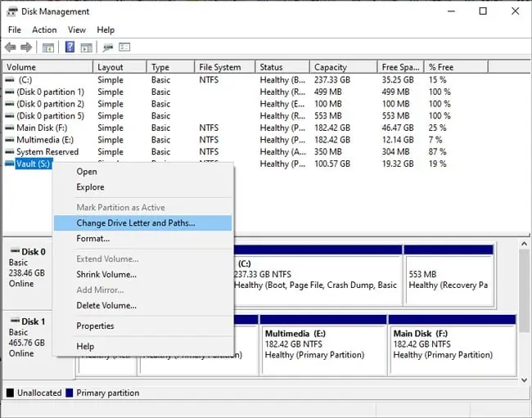Open the Action menu
Screen dimensions: 532x418
point(44,29)
